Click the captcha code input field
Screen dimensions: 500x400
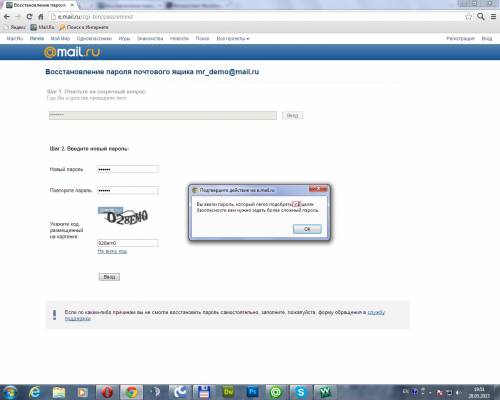(x=128, y=243)
